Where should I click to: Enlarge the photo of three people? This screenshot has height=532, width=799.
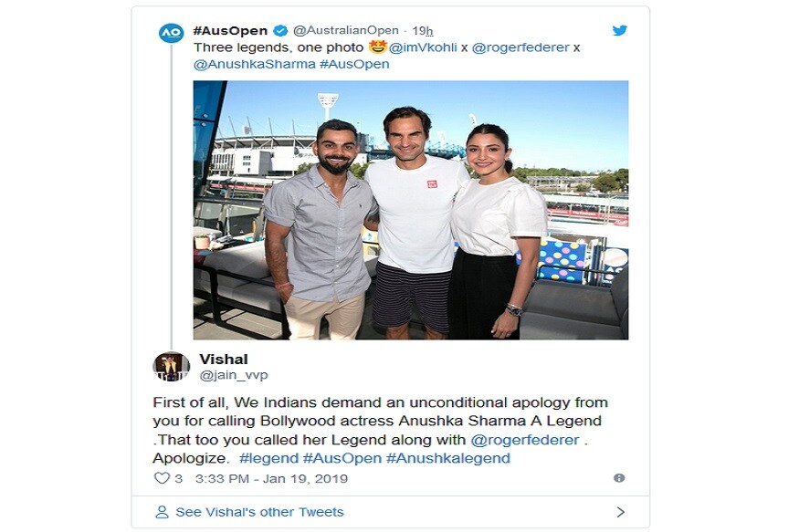tap(411, 210)
